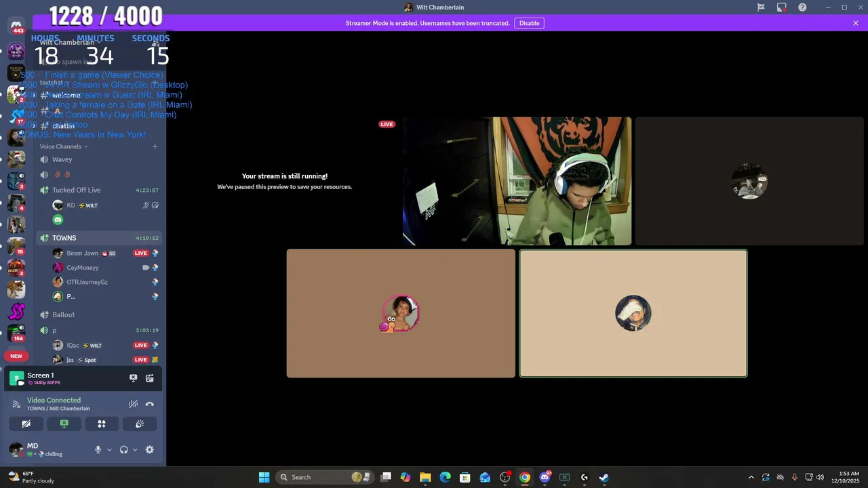Image resolution: width=868 pixels, height=488 pixels.
Task: Open headphone output options chevron
Action: (x=135, y=449)
